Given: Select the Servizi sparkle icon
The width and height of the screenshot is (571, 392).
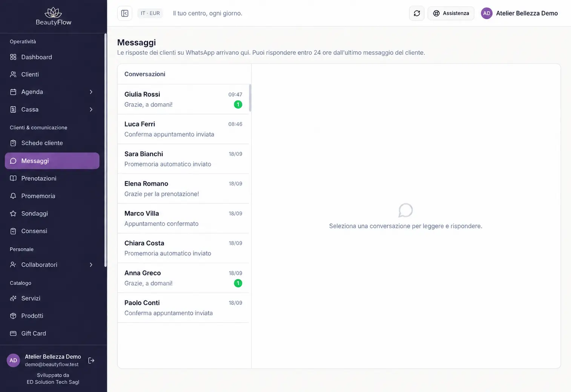Looking at the screenshot, I should [x=13, y=298].
